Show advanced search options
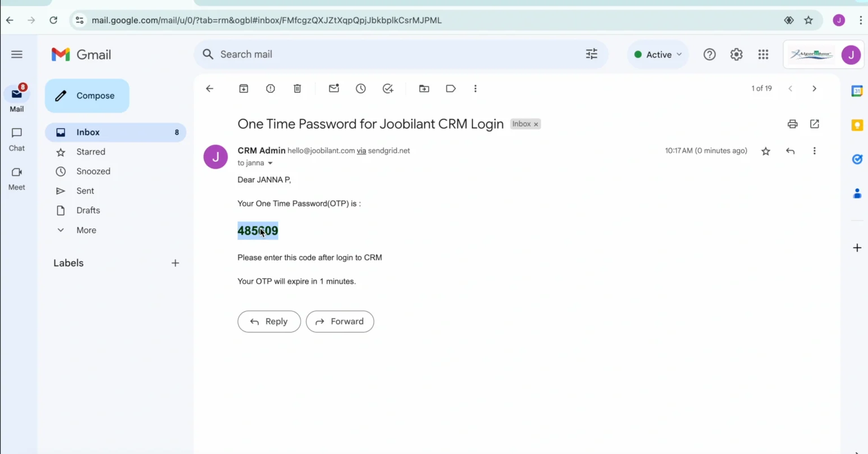The width and height of the screenshot is (868, 454). coord(591,54)
